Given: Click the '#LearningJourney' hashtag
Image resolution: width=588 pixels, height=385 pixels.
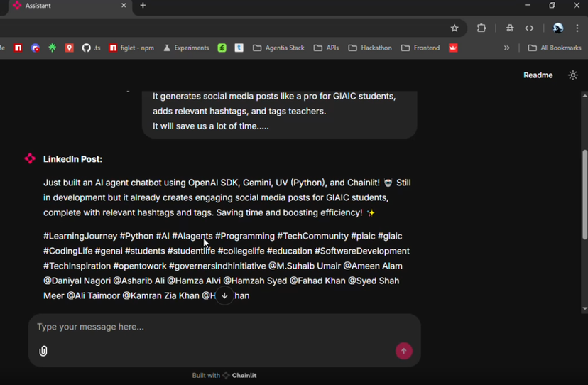Looking at the screenshot, I should click(80, 236).
